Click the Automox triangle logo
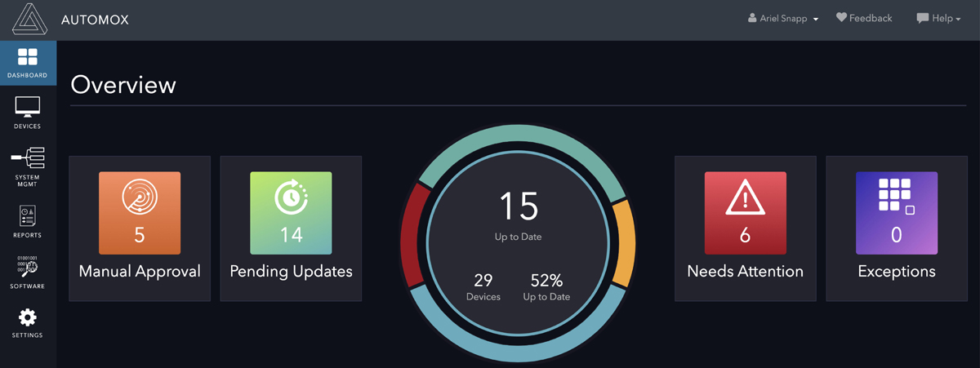Image resolution: width=980 pixels, height=368 pixels. [29, 20]
